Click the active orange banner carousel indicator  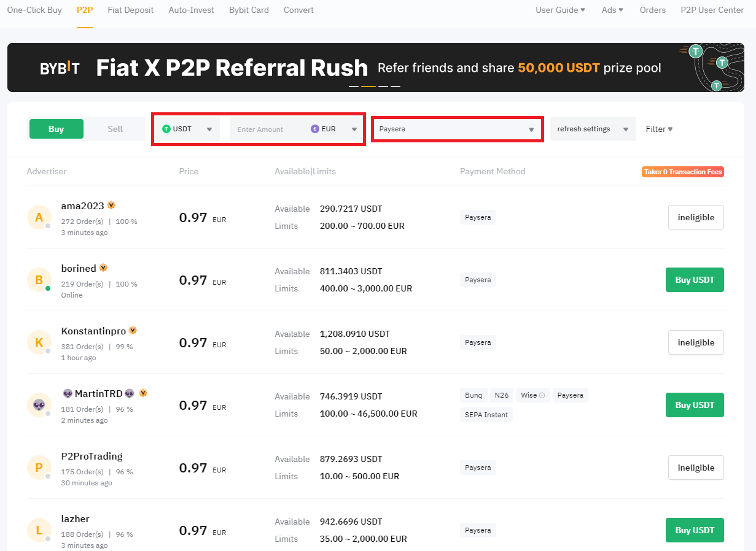coord(368,86)
